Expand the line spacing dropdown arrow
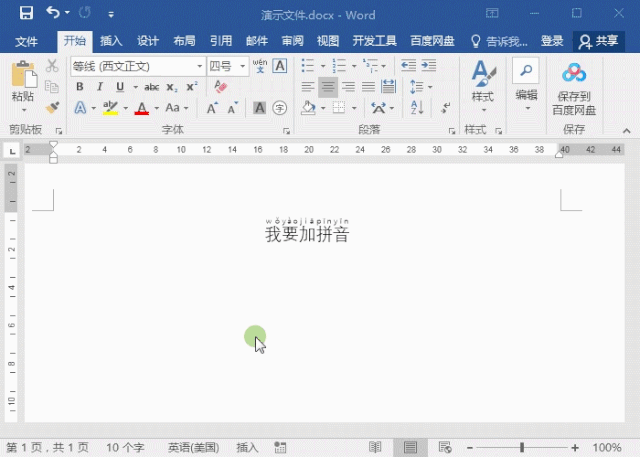 click(x=430, y=87)
